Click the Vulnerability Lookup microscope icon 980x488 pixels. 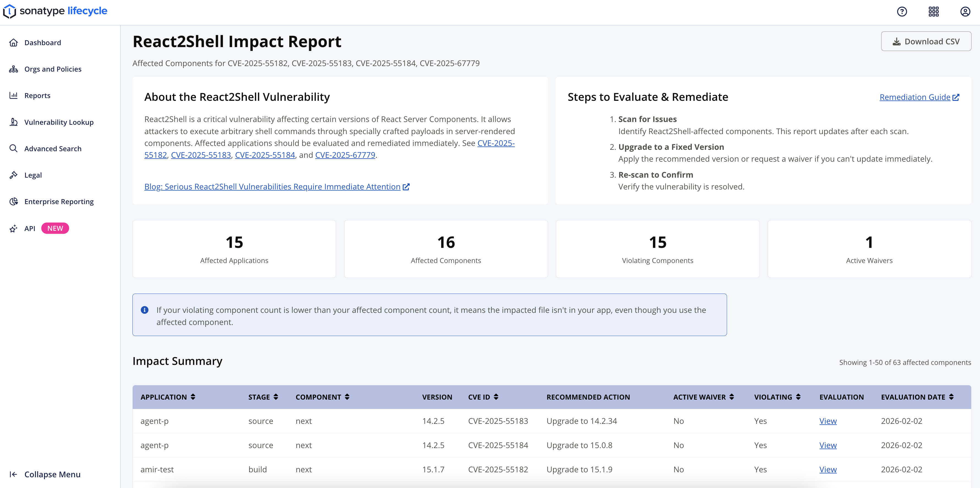tap(14, 122)
